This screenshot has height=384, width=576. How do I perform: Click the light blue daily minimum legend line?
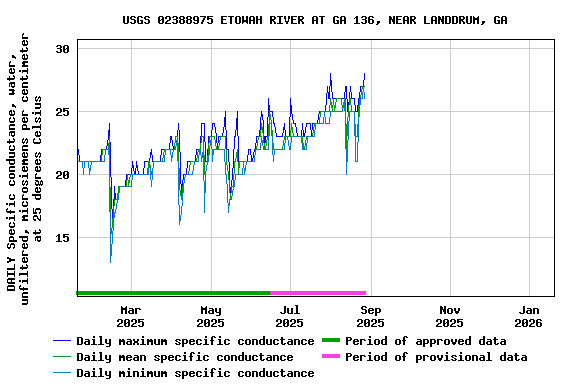62,373
